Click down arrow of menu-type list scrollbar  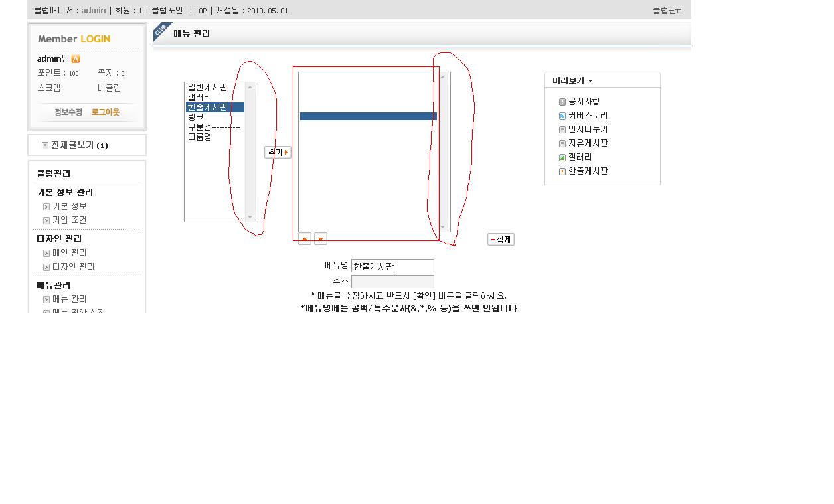tap(250, 217)
